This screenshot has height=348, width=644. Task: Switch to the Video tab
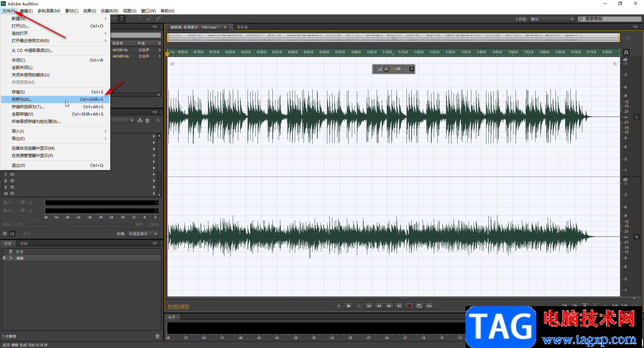tap(24, 243)
